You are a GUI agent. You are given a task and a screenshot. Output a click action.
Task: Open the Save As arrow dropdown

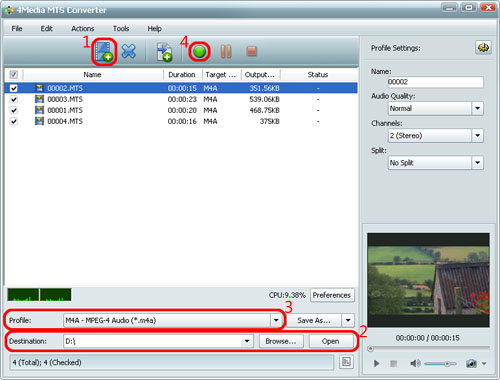[348, 320]
